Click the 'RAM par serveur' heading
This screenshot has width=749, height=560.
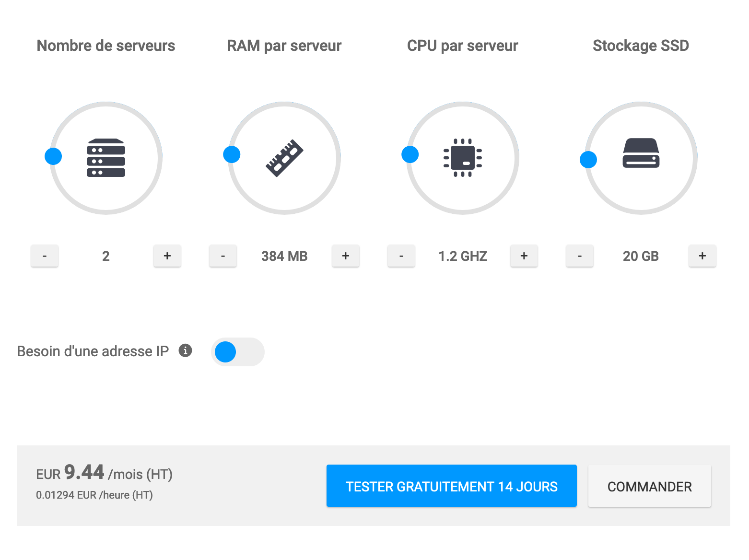click(284, 46)
